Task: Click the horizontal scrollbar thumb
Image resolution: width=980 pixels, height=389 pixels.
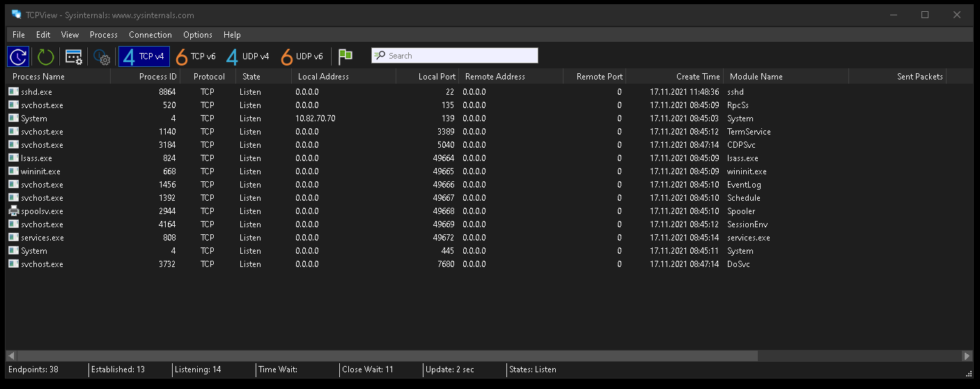Action: pyautogui.click(x=387, y=356)
